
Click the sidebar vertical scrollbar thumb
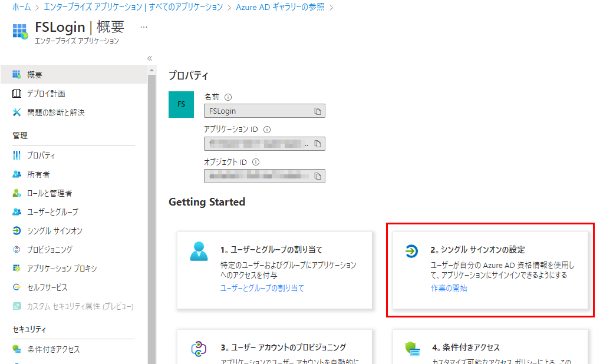pyautogui.click(x=151, y=219)
